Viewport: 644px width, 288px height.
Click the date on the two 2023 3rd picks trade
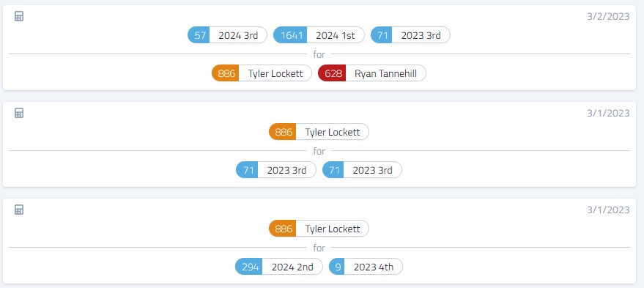pos(608,113)
